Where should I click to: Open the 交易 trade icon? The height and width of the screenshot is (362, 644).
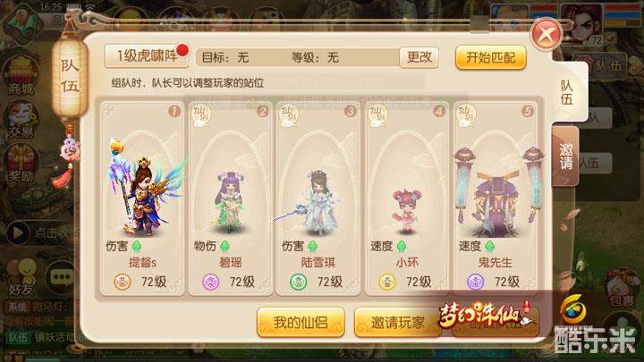tap(21, 120)
